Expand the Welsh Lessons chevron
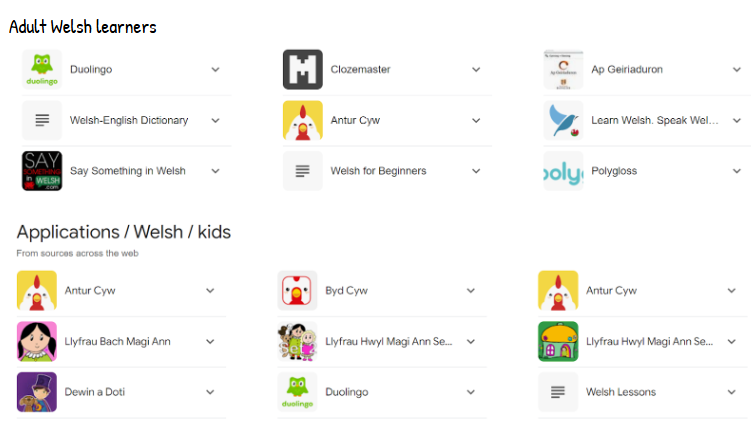This screenshot has height=433, width=751. (x=732, y=392)
